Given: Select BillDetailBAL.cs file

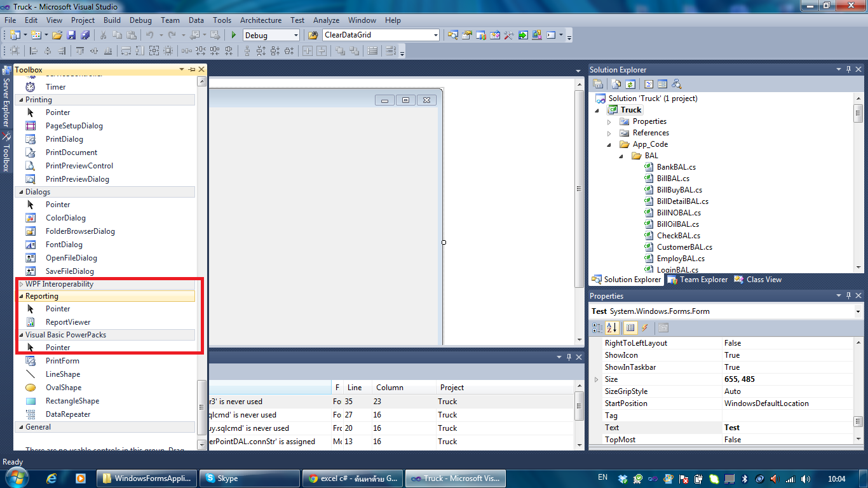Looking at the screenshot, I should click(682, 201).
